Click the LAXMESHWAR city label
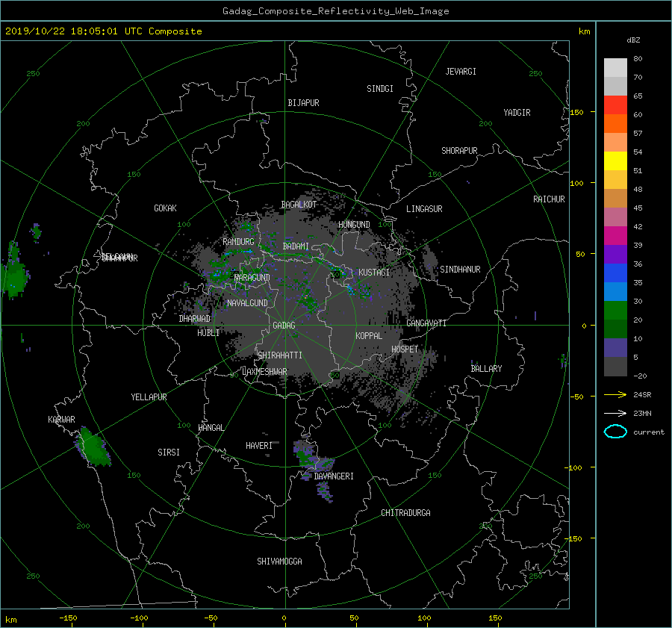672x628 pixels. tap(264, 372)
